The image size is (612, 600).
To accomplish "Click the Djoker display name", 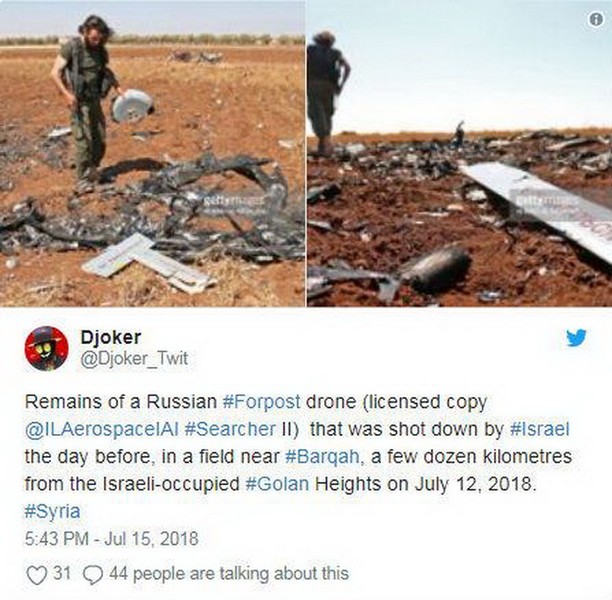I will point(111,337).
